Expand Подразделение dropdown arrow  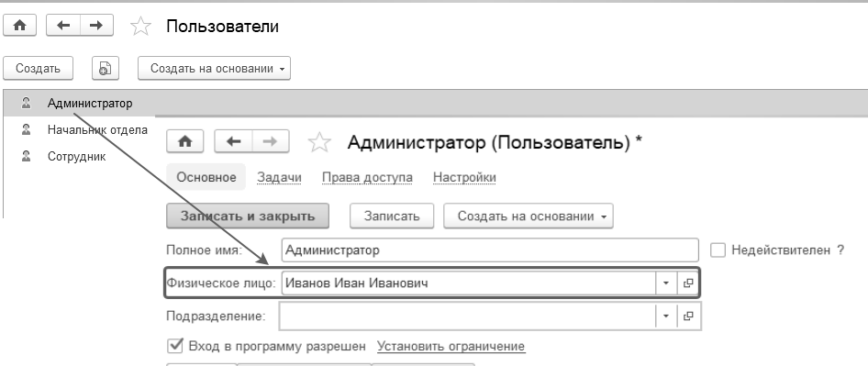tap(666, 316)
